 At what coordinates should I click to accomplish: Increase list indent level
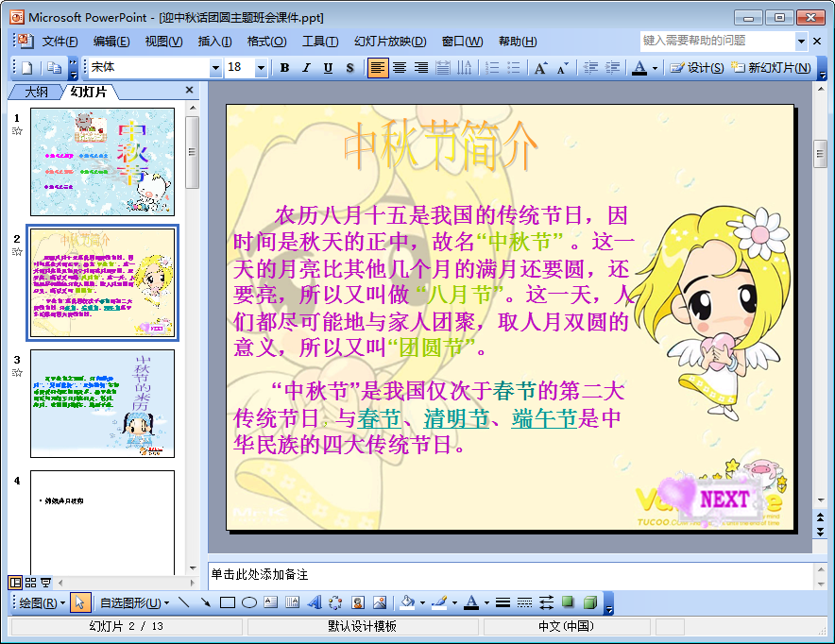click(x=612, y=68)
